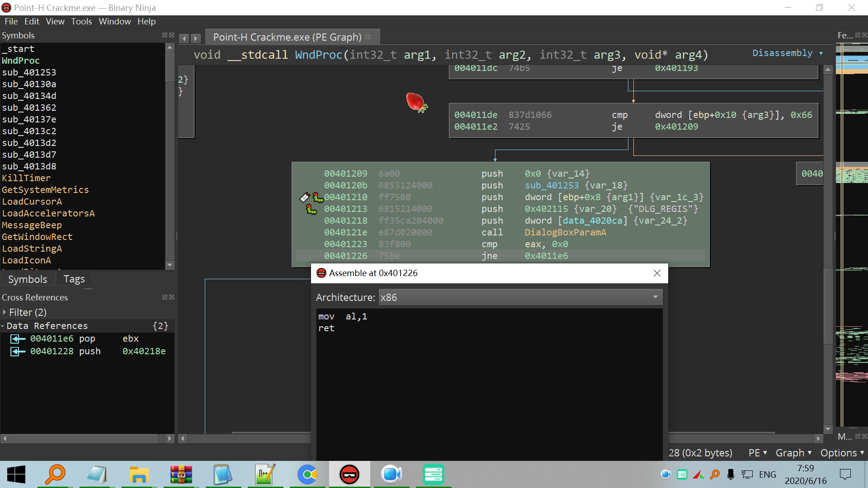This screenshot has height=488, width=868.
Task: Click in the assemble code text field
Action: point(488,384)
